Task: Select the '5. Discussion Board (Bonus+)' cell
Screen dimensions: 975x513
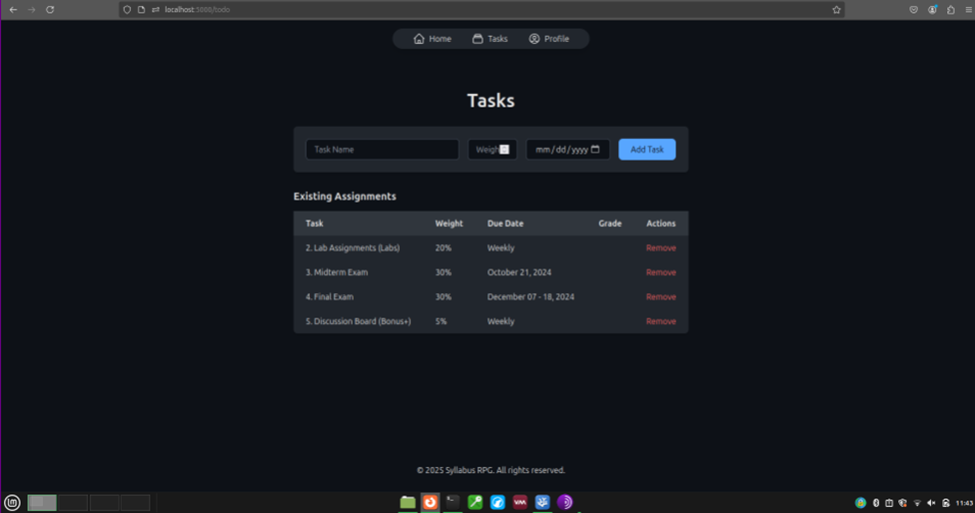Action: [x=358, y=321]
